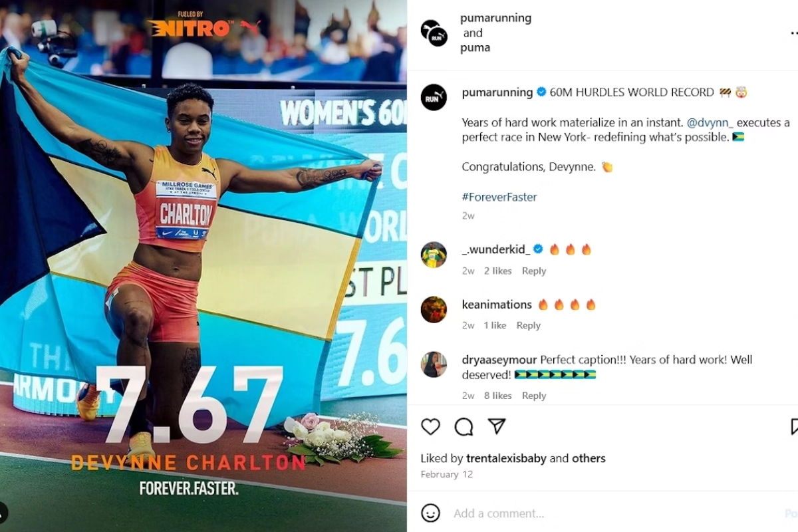The height and width of the screenshot is (532, 798).
Task: Open the puma account in the header
Action: pyautogui.click(x=475, y=47)
